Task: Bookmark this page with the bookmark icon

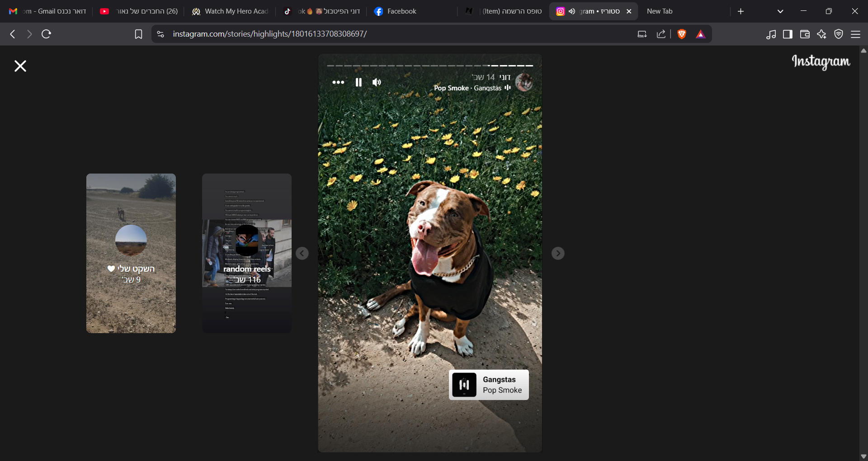Action: click(139, 34)
